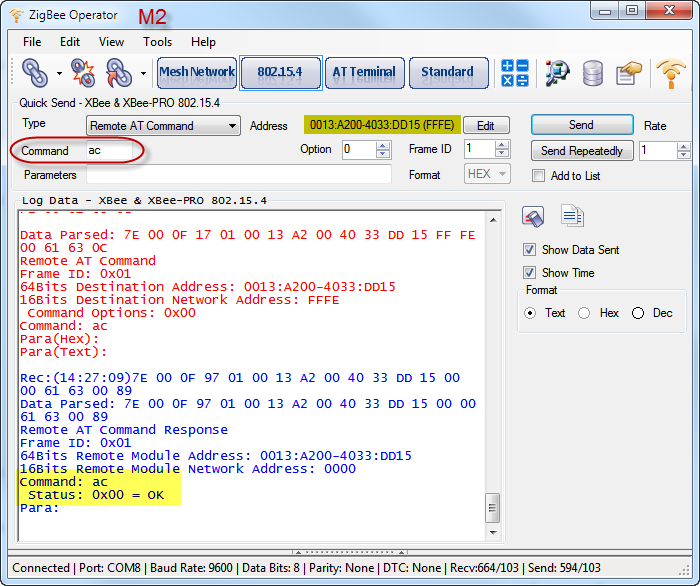Click the red 'Command Options: 0x00' log line

[x=112, y=313]
